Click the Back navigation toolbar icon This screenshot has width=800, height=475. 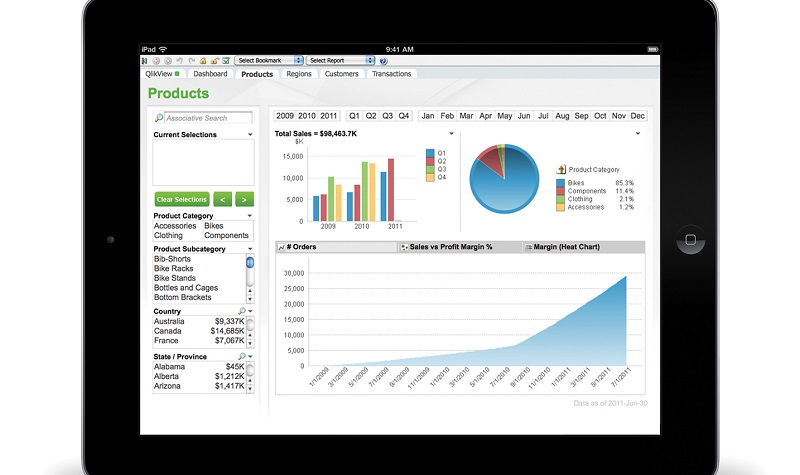157,61
